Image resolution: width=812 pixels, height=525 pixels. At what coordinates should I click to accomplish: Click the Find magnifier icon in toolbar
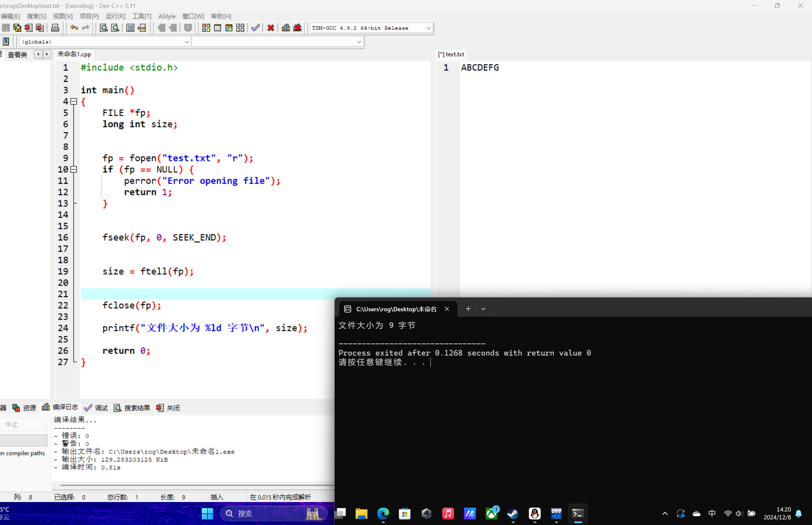click(104, 28)
